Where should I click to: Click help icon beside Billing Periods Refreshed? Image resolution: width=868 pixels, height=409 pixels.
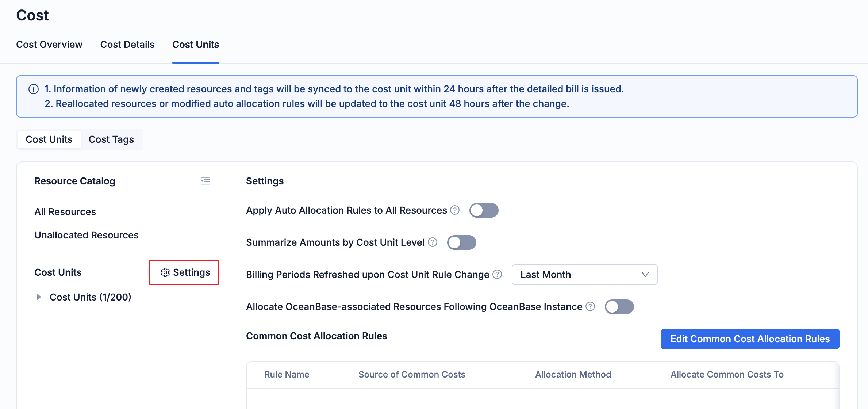pos(497,274)
